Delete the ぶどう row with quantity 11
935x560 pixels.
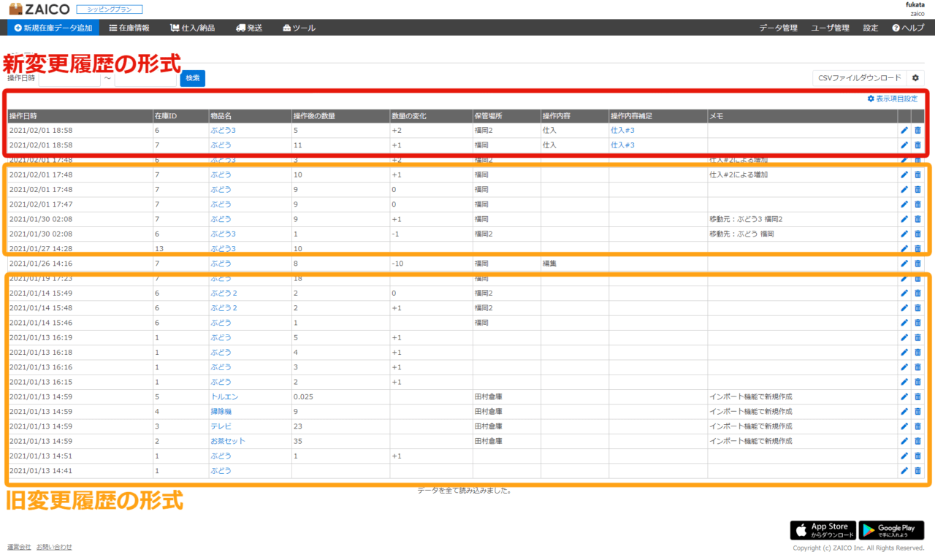918,145
